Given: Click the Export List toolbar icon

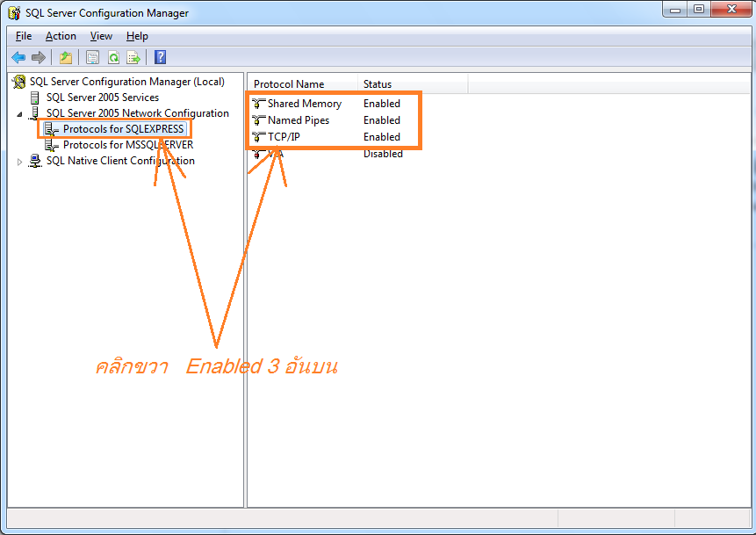Looking at the screenshot, I should tap(133, 57).
